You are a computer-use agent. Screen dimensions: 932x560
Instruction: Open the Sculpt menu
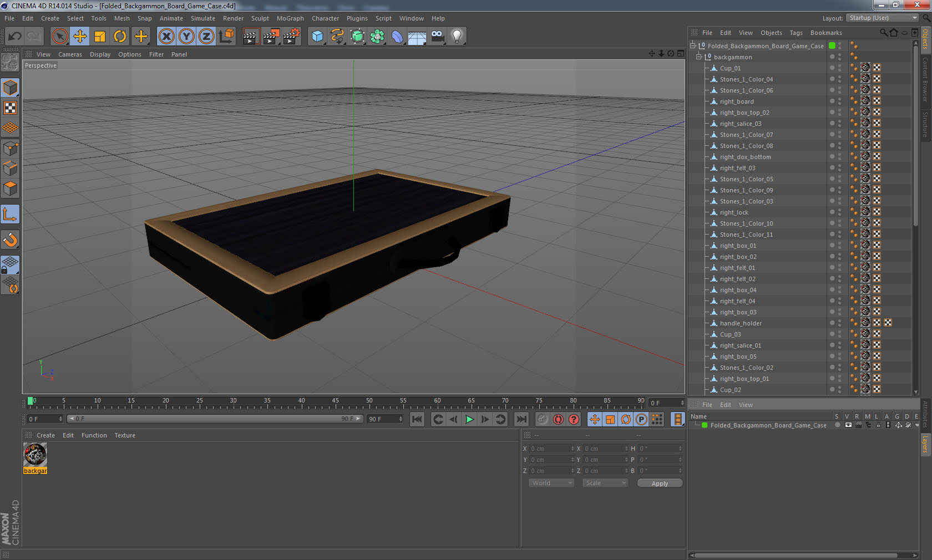coord(260,18)
